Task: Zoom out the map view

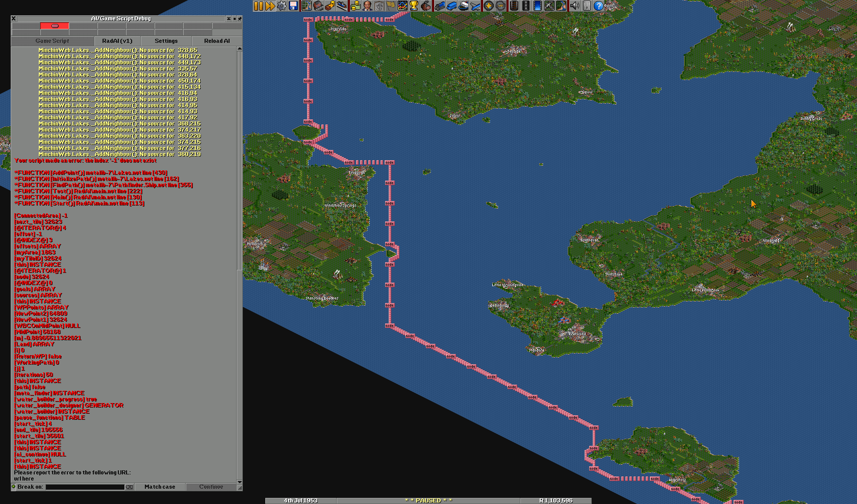Action: tap(500, 6)
